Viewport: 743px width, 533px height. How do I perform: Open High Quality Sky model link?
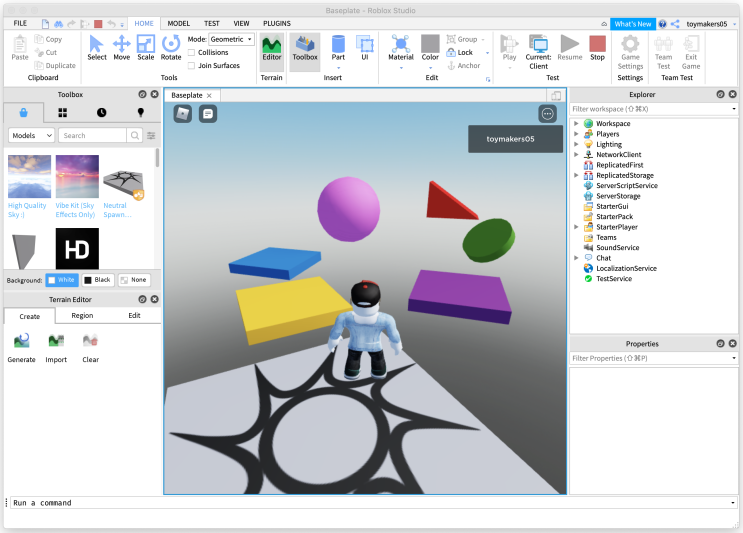tap(27, 210)
